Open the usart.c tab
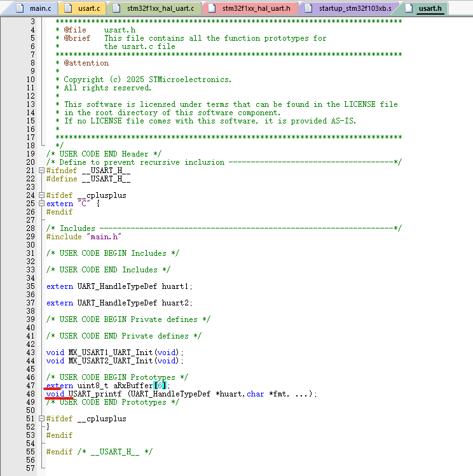473x476 pixels. click(x=83, y=8)
